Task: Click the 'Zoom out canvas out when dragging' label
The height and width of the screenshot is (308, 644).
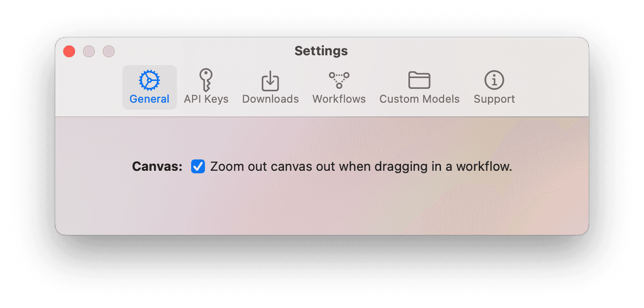Action: point(361,166)
